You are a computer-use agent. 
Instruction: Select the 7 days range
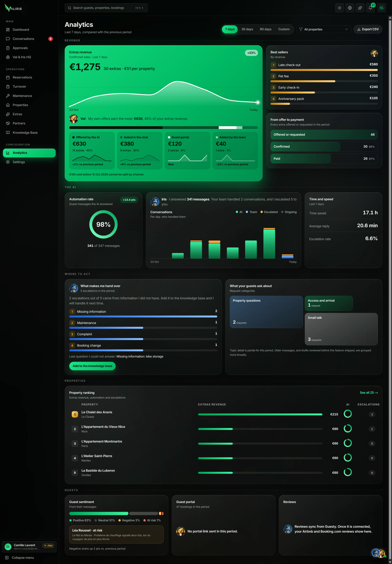(x=230, y=29)
